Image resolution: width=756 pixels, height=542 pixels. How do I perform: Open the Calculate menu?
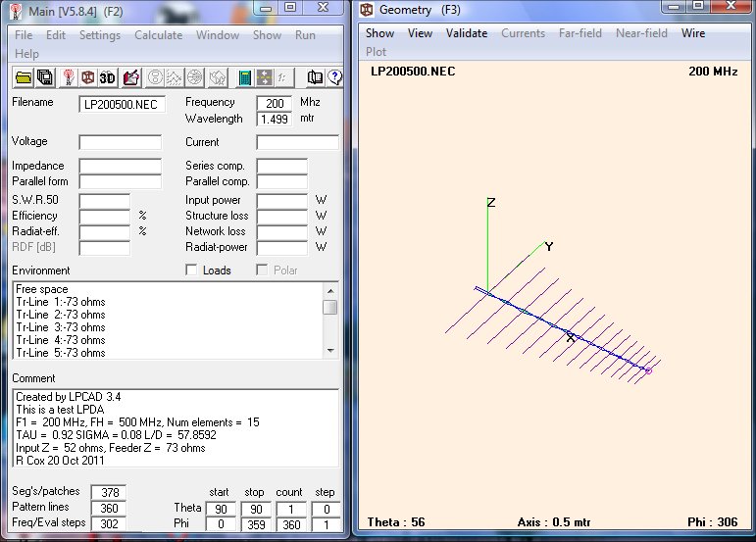click(x=158, y=35)
